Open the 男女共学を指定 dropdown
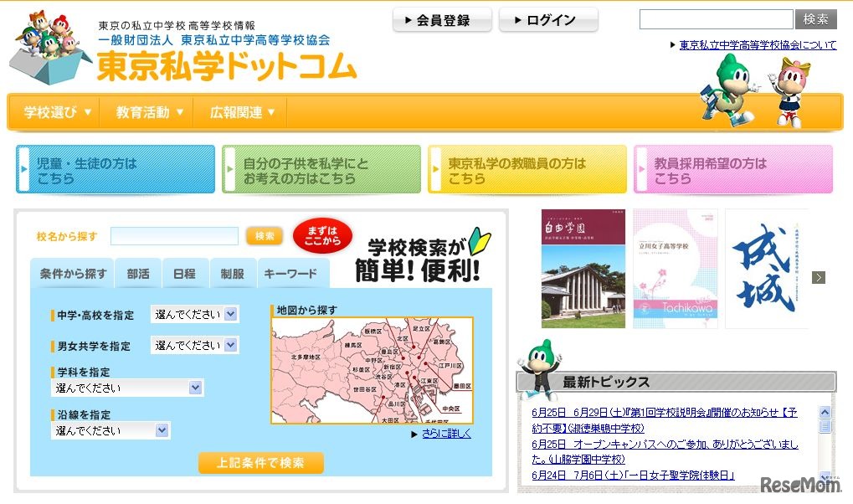Image resolution: width=853 pixels, height=504 pixels. (x=195, y=344)
